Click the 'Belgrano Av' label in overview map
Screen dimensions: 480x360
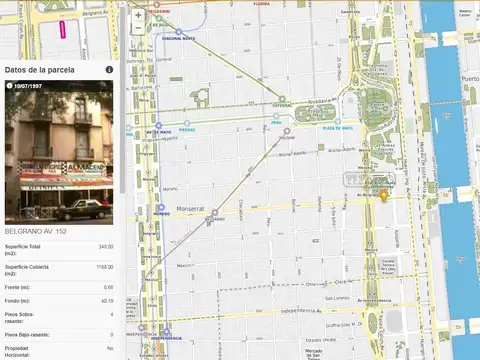coord(95,13)
